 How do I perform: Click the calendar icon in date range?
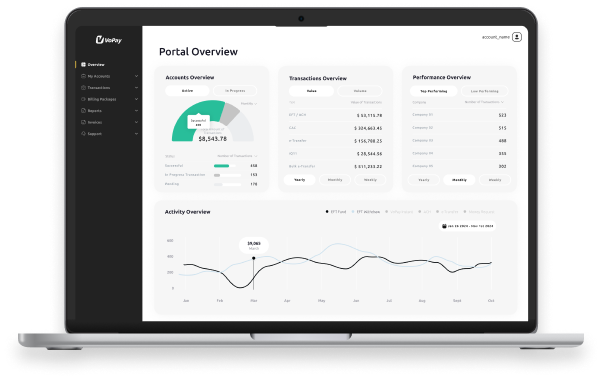coord(444,226)
